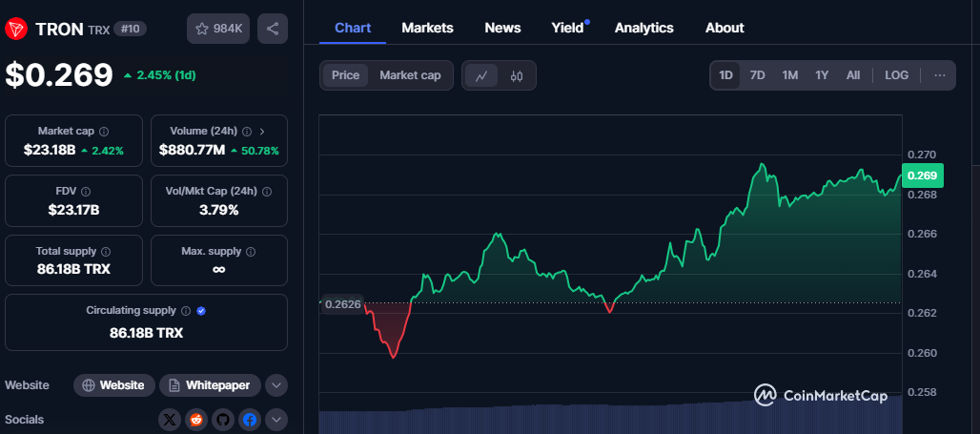Expand the Socials dropdown chevron
This screenshot has width=980, height=434.
tap(276, 420)
